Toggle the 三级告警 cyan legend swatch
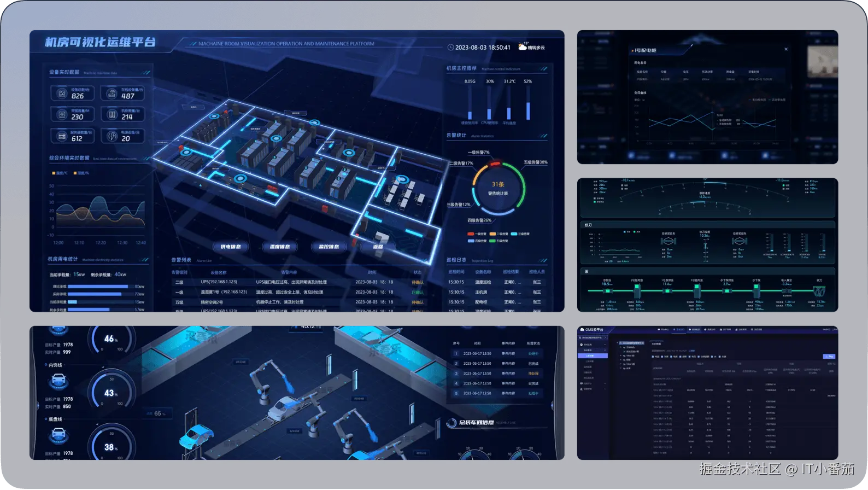Image resolution: width=868 pixels, height=490 pixels. click(514, 234)
